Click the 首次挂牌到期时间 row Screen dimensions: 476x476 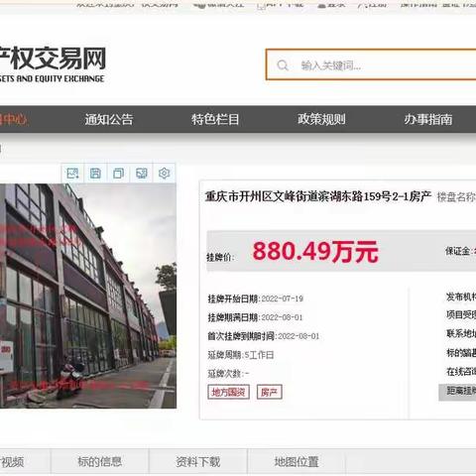(x=264, y=336)
